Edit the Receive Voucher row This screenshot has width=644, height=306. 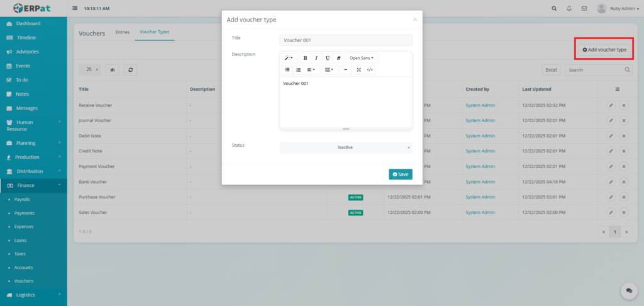tap(611, 105)
